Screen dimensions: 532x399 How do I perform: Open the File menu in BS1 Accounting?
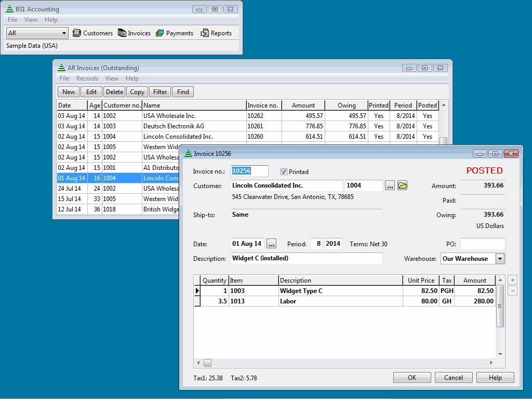pyautogui.click(x=12, y=20)
